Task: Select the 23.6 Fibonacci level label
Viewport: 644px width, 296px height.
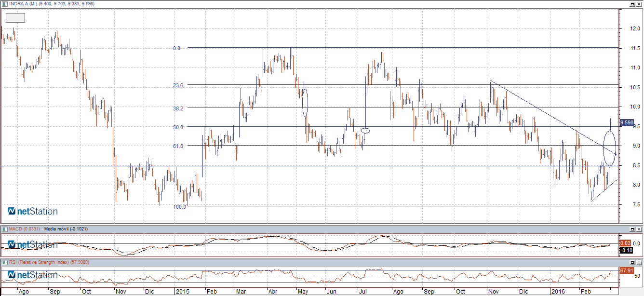Action: pyautogui.click(x=179, y=85)
